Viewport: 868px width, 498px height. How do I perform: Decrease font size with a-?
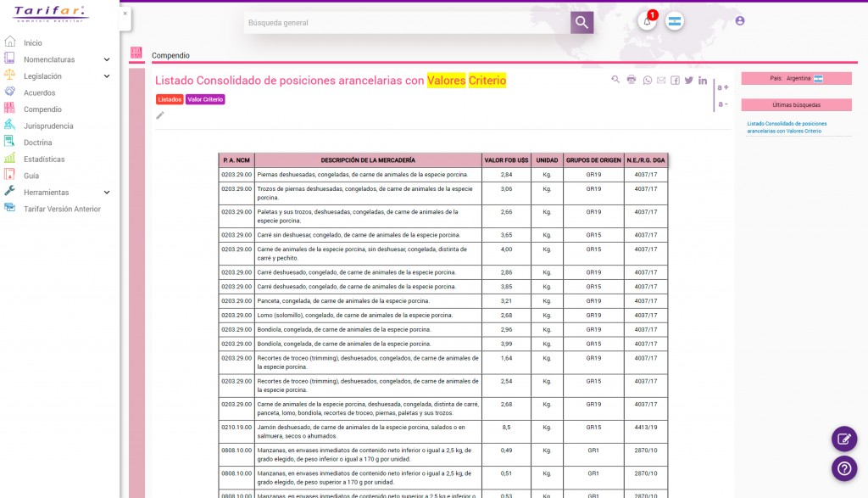[x=723, y=104]
